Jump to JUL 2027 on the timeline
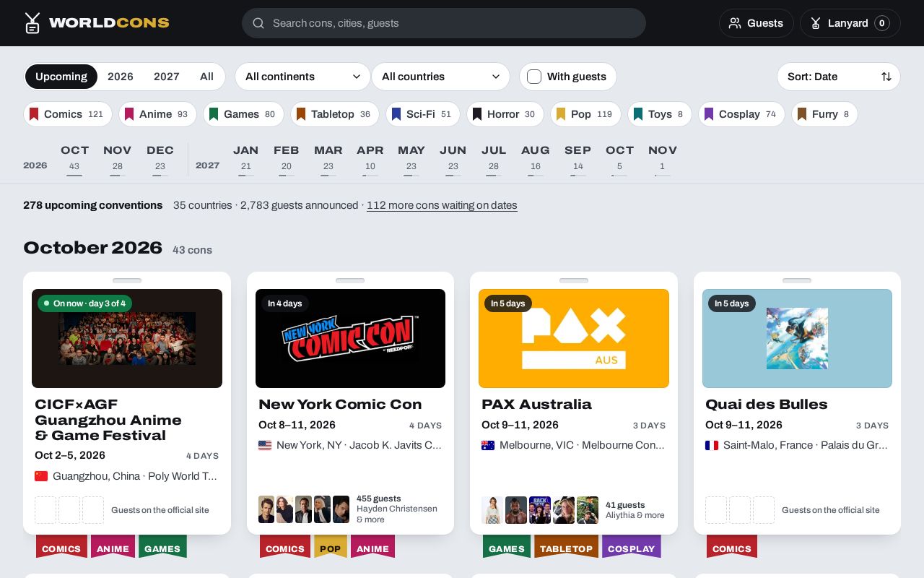The width and height of the screenshot is (924, 578). coord(494,159)
